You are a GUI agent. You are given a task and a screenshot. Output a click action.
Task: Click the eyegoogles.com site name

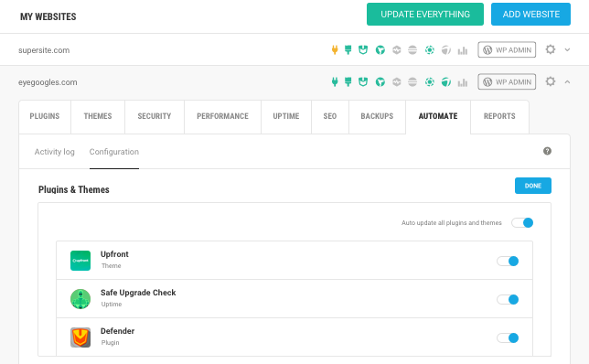pos(48,82)
